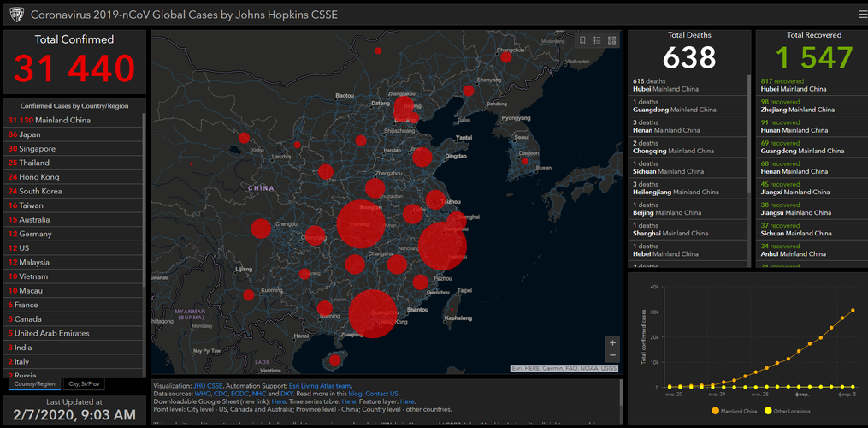Switch to the City, St/Prov tab
This screenshot has width=868, height=428.
pyautogui.click(x=86, y=384)
